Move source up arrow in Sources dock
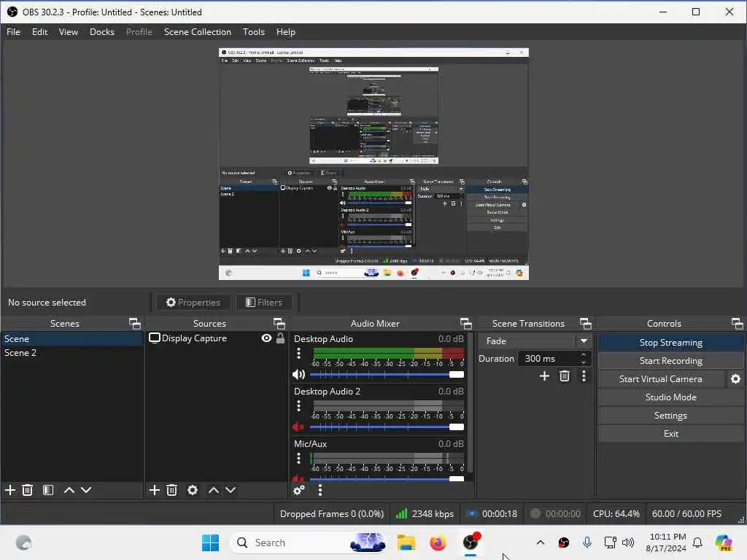This screenshot has width=747, height=560. (214, 490)
